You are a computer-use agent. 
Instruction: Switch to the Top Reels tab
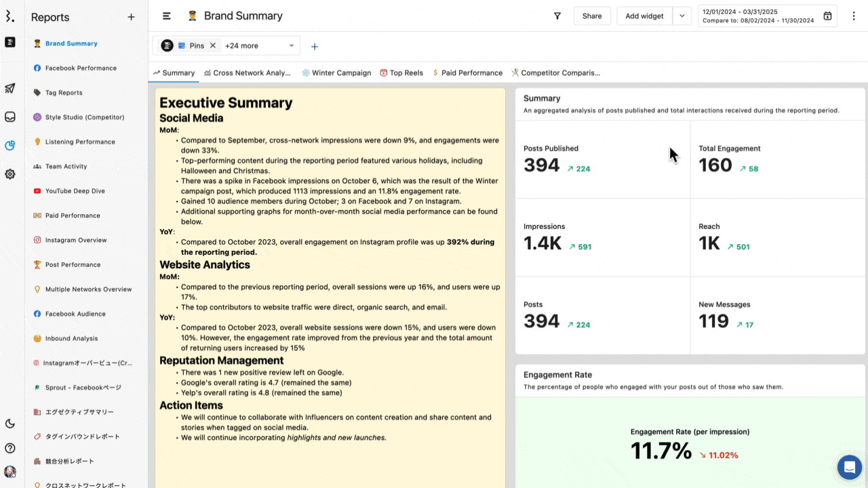click(401, 73)
